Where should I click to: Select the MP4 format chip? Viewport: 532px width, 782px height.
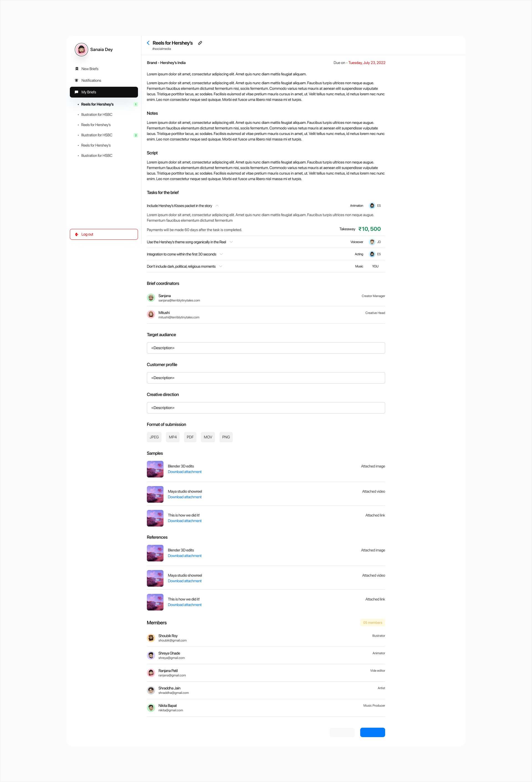click(173, 437)
